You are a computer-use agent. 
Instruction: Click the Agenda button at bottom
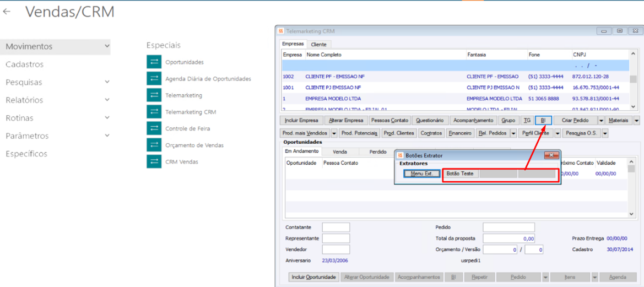coord(618,277)
